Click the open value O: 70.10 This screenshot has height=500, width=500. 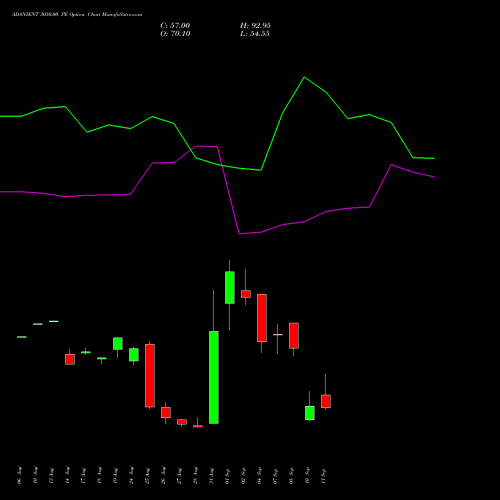click(x=175, y=34)
